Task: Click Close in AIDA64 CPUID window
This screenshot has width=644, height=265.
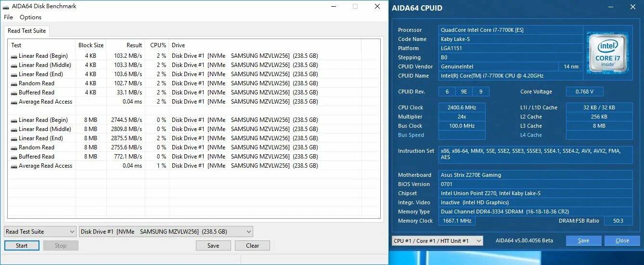Action: 622,240
